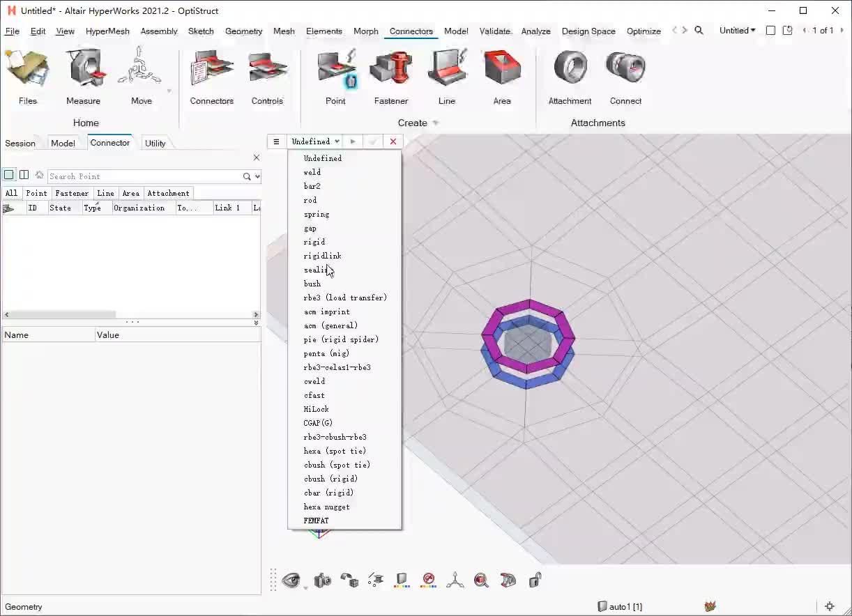Open the Untitled page dropdown at top right
Viewport: 852px width, 616px height.
click(737, 31)
